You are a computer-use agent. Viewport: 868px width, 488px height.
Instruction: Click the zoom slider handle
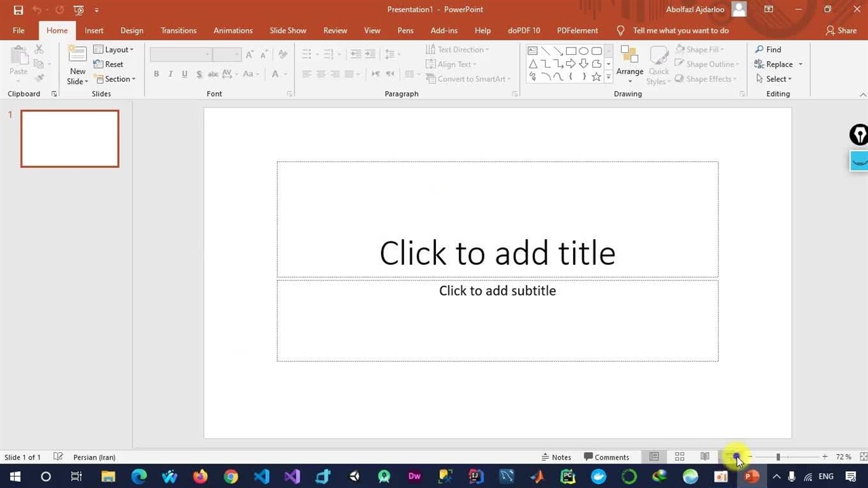point(778,457)
